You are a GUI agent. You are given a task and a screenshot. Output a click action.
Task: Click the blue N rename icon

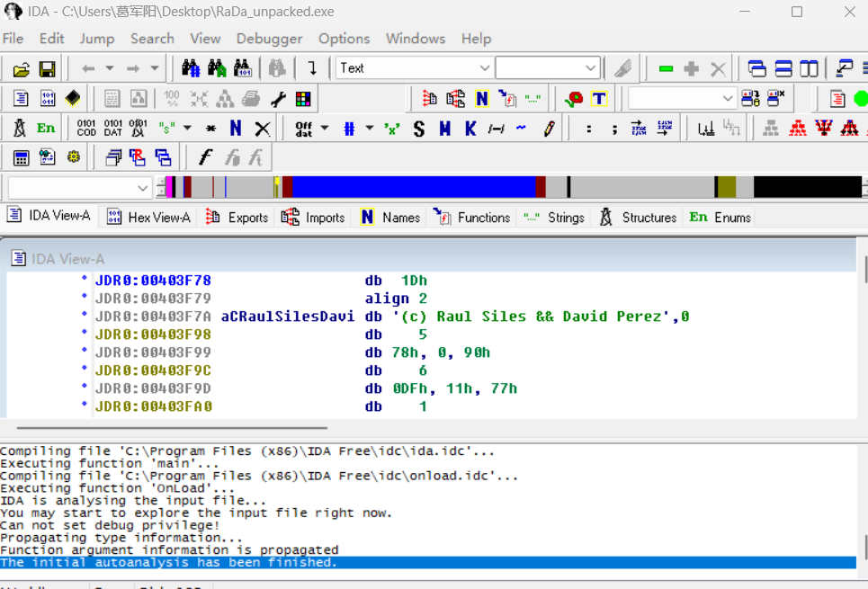point(236,129)
